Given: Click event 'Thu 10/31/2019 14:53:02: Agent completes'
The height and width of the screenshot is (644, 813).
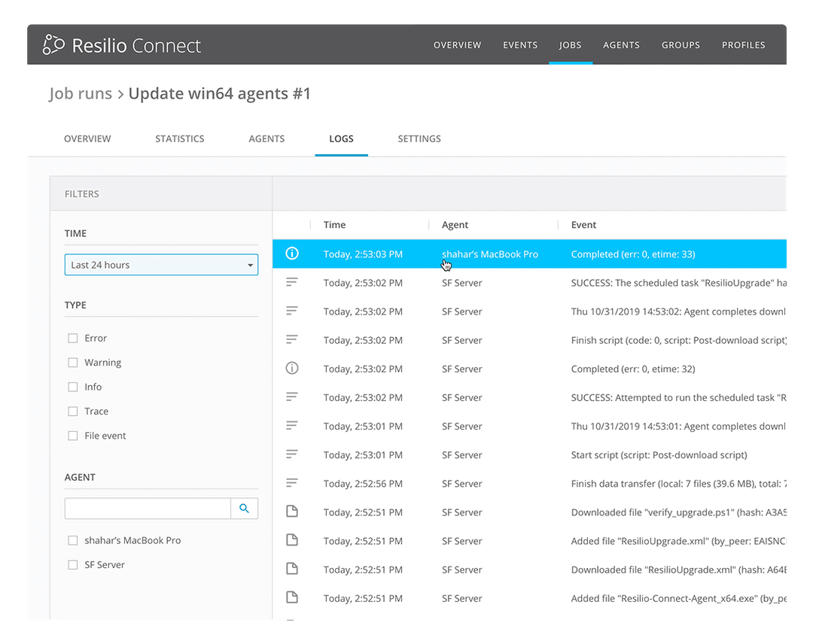Looking at the screenshot, I should 678,311.
